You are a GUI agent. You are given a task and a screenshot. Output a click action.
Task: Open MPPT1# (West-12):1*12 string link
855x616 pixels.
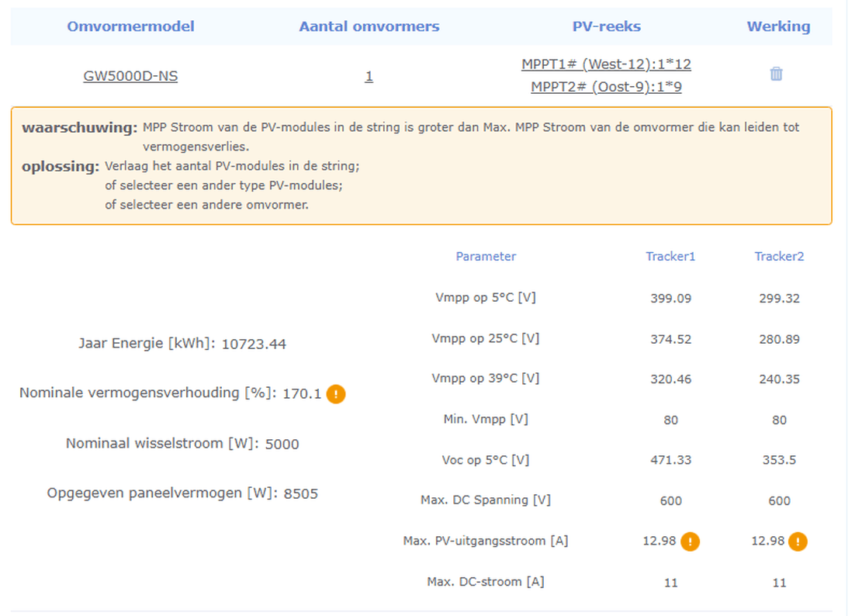tap(606, 64)
